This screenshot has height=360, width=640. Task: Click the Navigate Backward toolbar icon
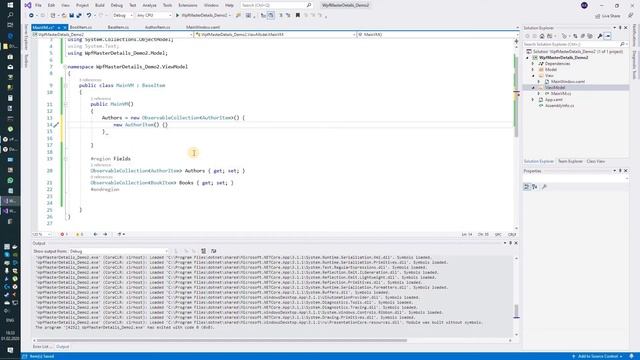(31, 16)
